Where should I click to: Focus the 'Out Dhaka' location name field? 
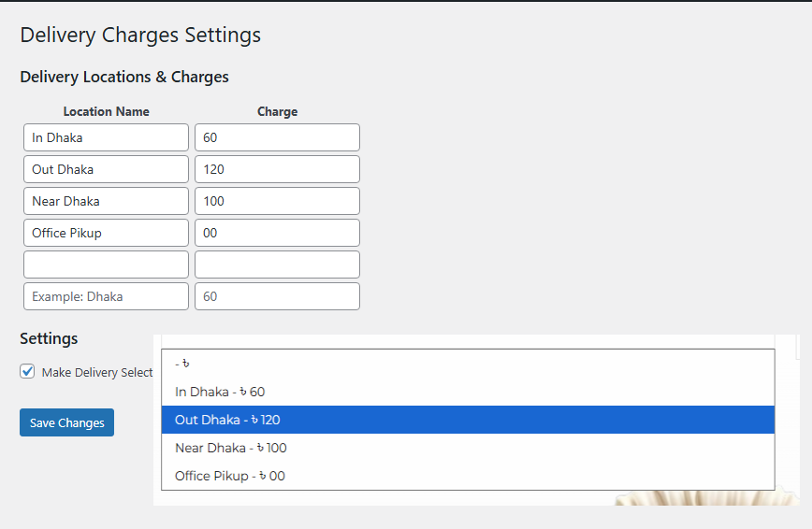pos(106,169)
